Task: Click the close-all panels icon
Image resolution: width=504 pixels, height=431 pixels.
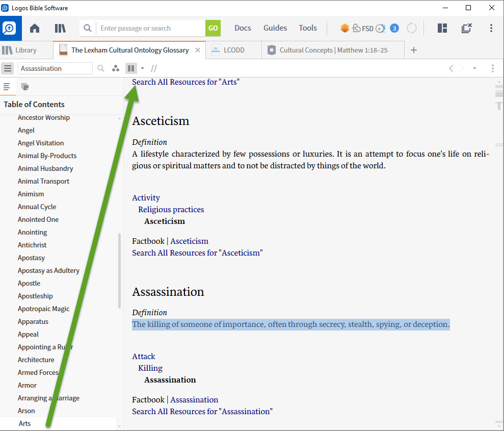Action: click(x=466, y=28)
